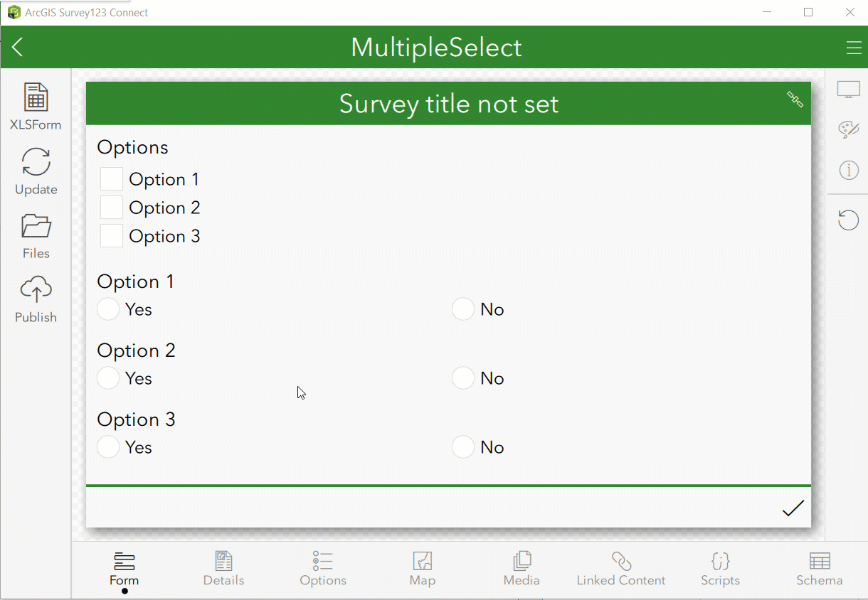Switch to the Map tab
Image resolution: width=868 pixels, height=600 pixels.
point(422,569)
